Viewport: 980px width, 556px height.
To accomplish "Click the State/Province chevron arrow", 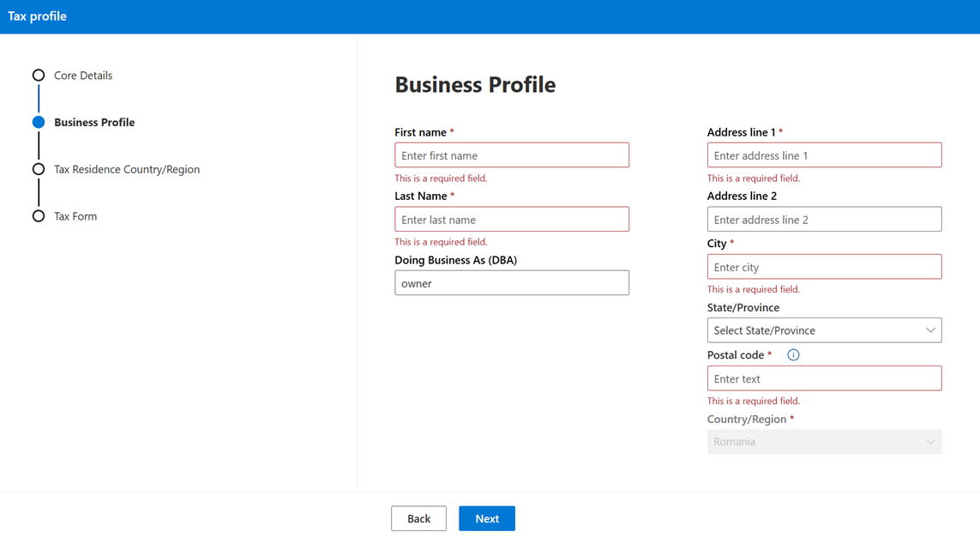I will point(930,330).
